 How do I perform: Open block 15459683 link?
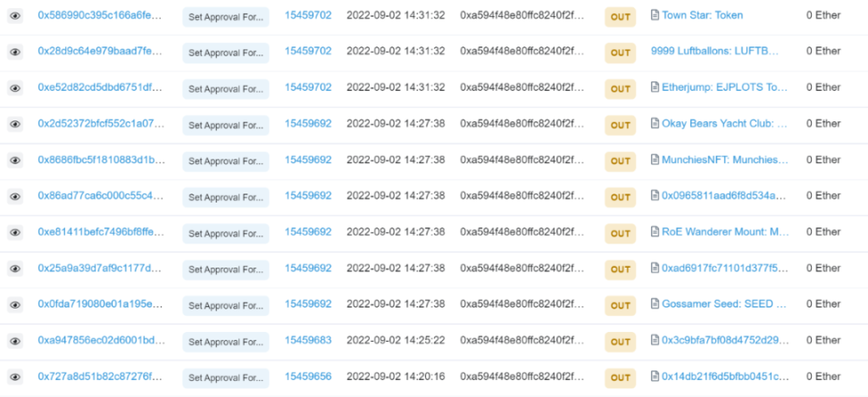[x=308, y=340]
